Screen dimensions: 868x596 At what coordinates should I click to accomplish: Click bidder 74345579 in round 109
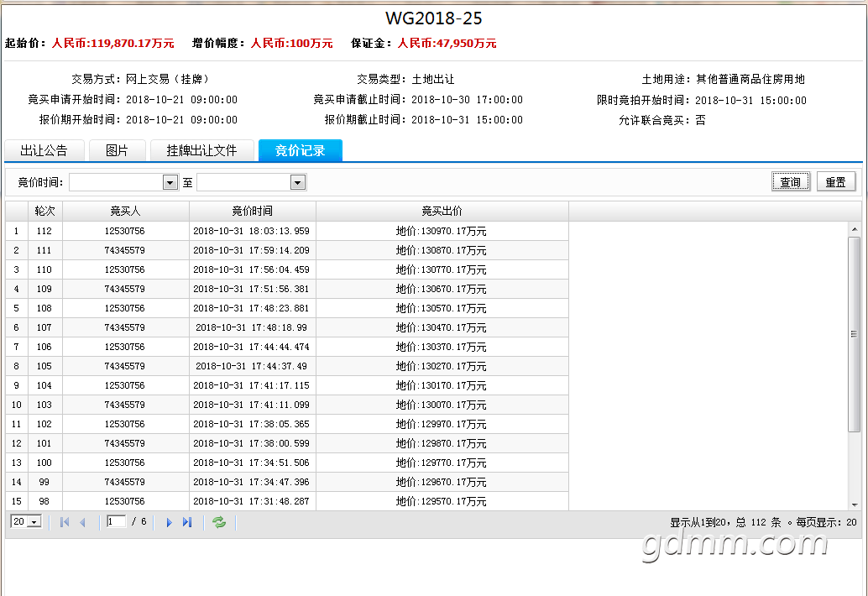pyautogui.click(x=124, y=289)
